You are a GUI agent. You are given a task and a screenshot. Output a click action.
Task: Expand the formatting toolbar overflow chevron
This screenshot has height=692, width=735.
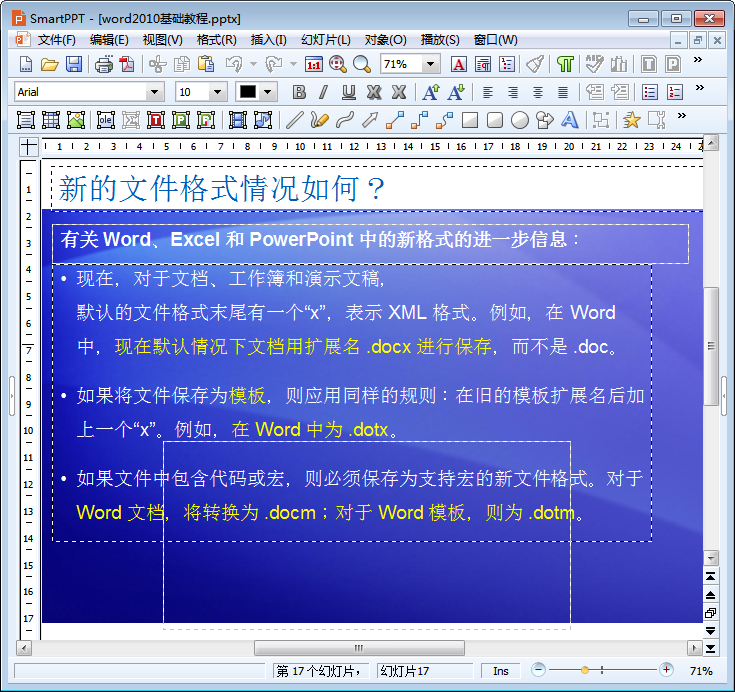(699, 88)
